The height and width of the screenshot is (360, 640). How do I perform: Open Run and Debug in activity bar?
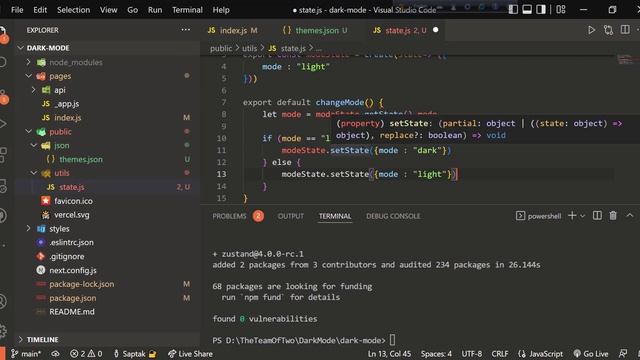click(x=3, y=124)
